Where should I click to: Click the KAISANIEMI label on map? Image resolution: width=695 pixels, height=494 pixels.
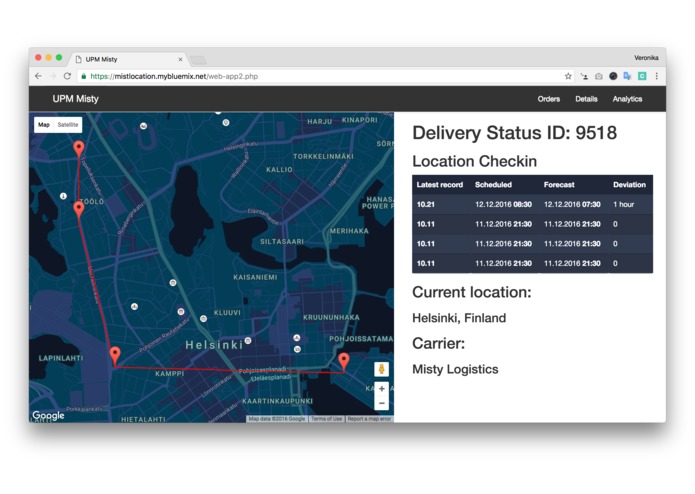[255, 277]
